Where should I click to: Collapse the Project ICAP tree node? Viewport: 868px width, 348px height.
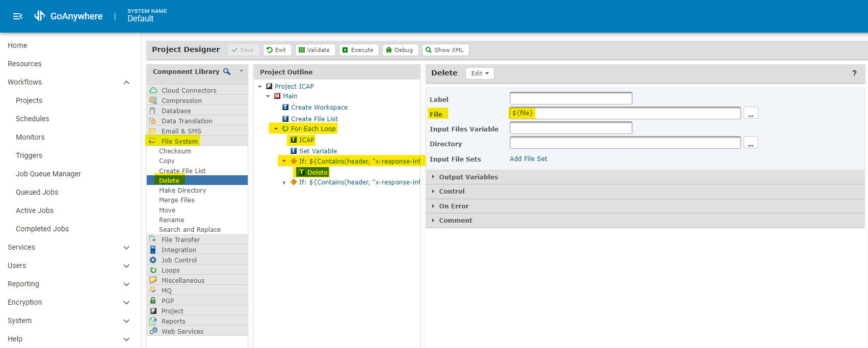click(x=260, y=86)
